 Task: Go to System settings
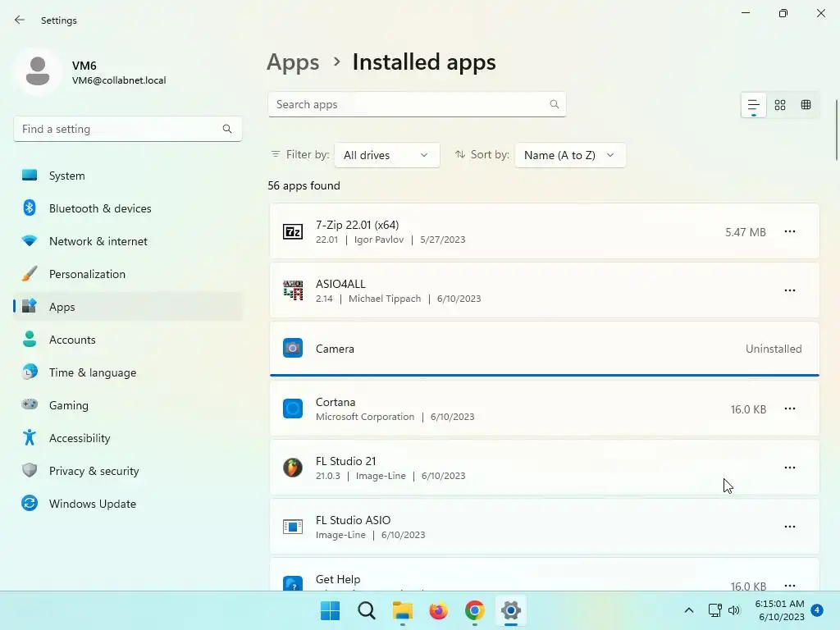point(128,176)
